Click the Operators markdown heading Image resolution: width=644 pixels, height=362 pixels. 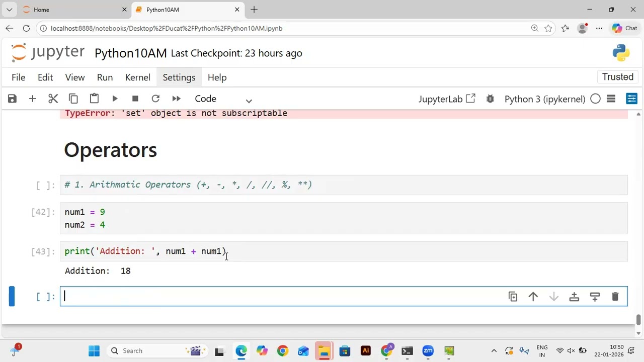111,150
